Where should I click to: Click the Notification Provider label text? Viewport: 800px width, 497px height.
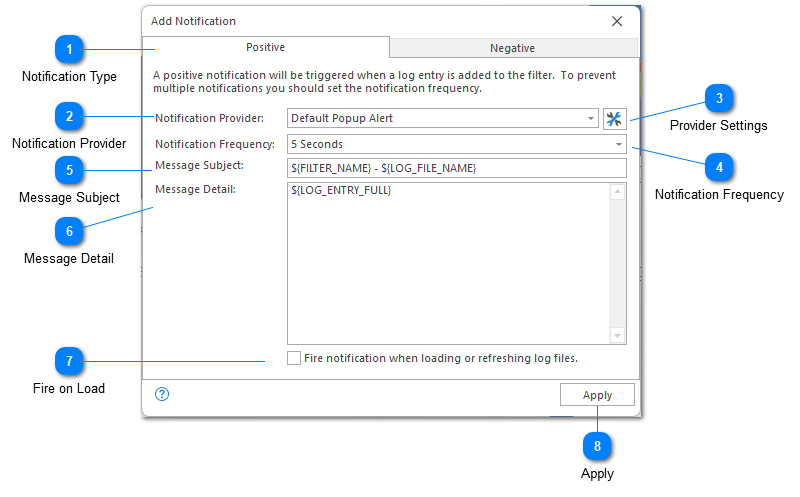coord(209,118)
